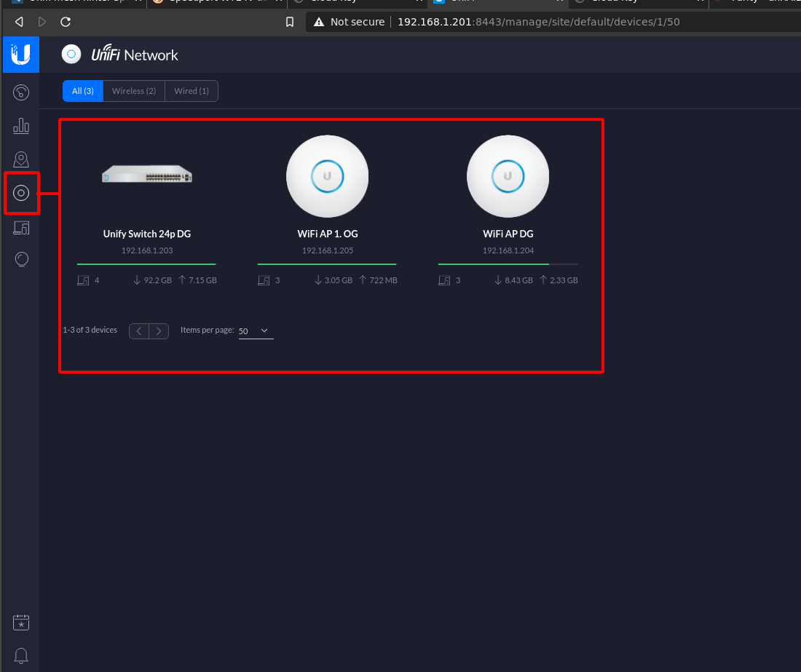Click the UniFi Network title text
The height and width of the screenshot is (672, 801).
[x=135, y=54]
